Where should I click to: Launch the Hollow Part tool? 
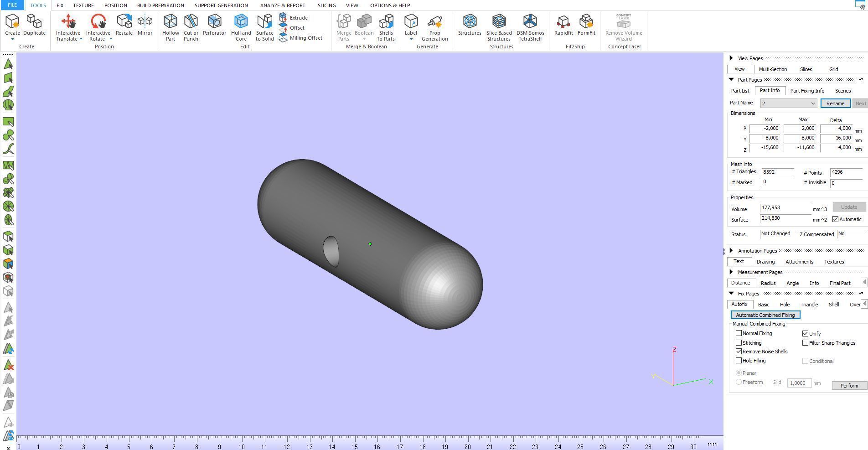170,27
